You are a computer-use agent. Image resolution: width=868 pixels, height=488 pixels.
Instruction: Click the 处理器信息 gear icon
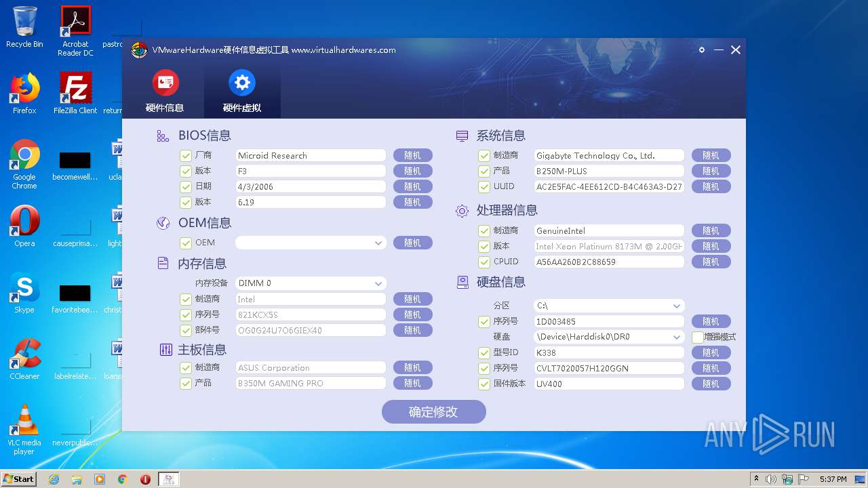tap(462, 211)
